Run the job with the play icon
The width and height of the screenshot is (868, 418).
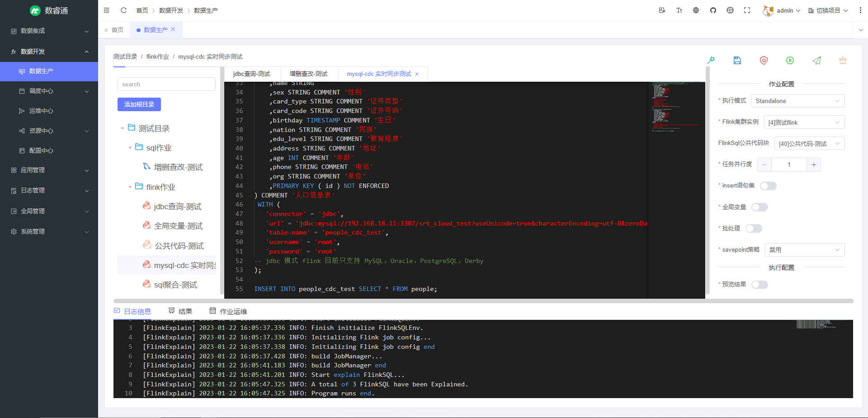click(790, 60)
